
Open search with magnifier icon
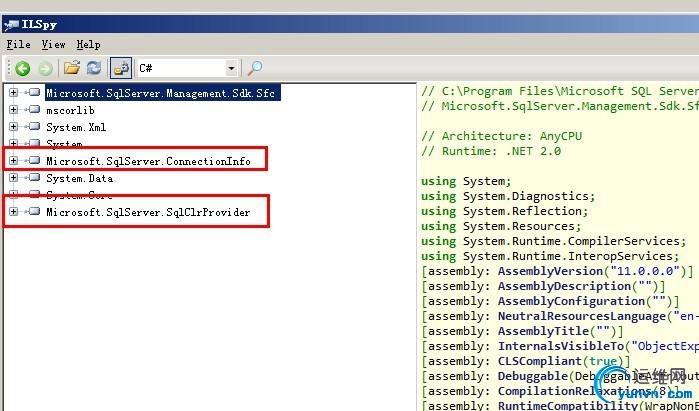coord(255,68)
